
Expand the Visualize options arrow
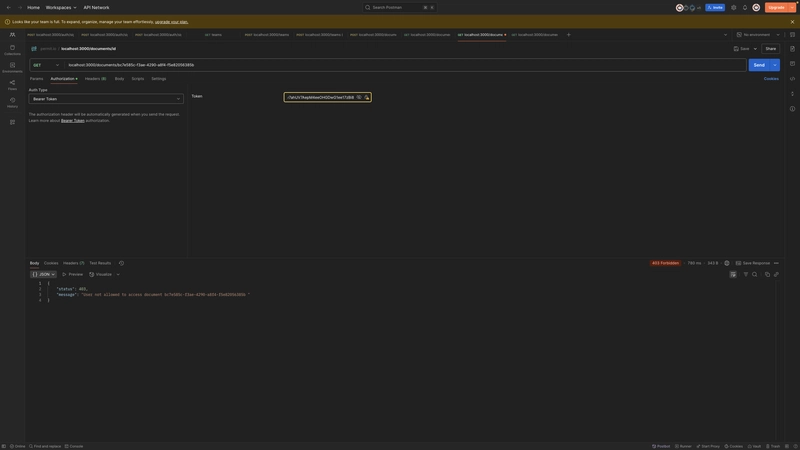tap(118, 274)
